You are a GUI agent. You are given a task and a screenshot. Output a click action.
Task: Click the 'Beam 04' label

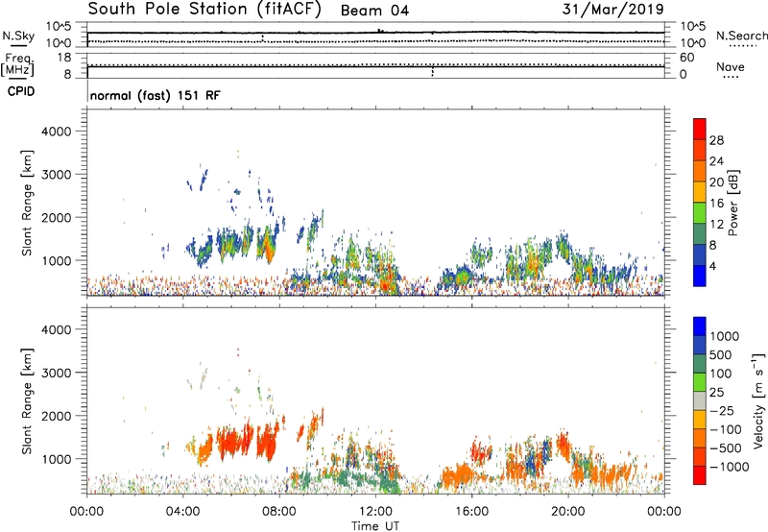pyautogui.click(x=374, y=11)
